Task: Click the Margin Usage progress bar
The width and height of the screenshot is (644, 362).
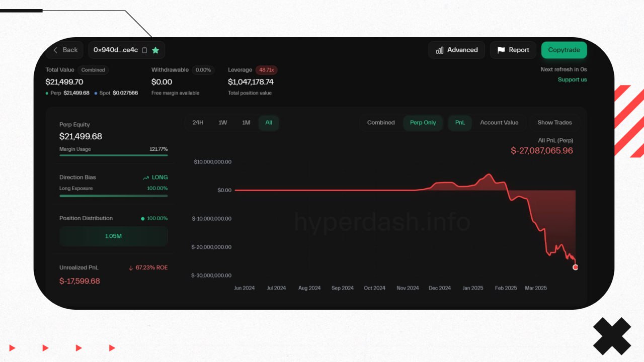Action: (113, 155)
